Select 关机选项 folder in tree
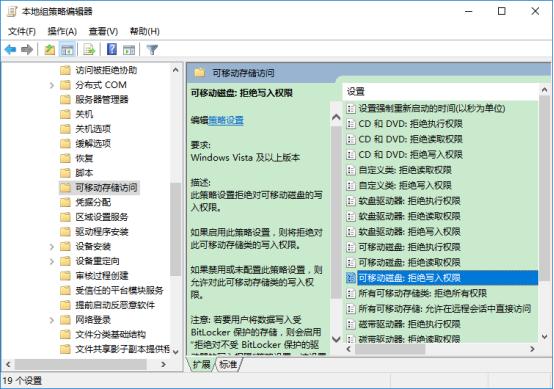This screenshot has height=389, width=554. point(93,129)
